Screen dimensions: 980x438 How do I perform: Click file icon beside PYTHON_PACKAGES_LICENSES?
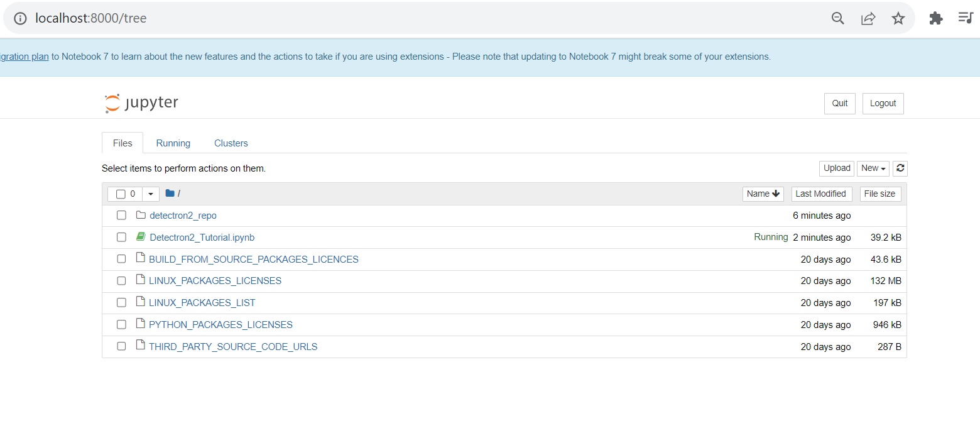[140, 324]
